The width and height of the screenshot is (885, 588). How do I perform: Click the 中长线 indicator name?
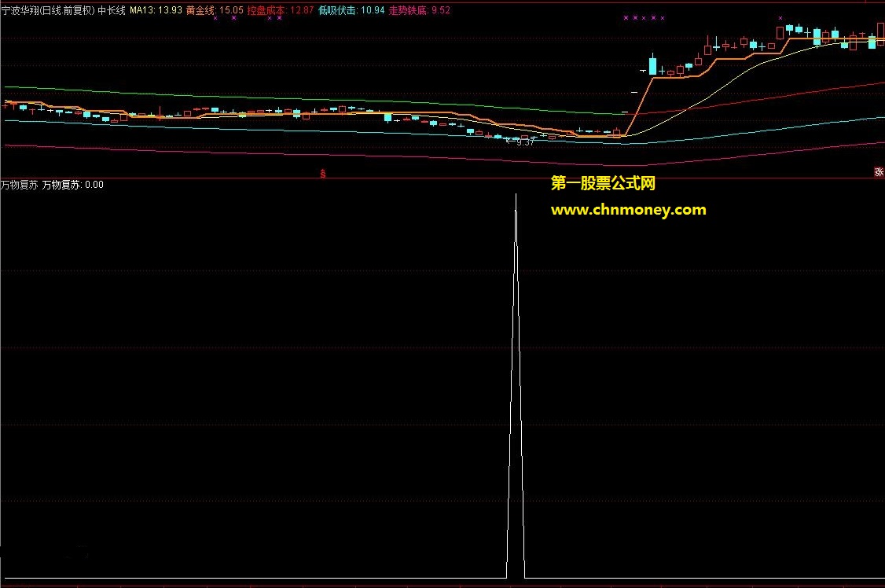(x=111, y=10)
